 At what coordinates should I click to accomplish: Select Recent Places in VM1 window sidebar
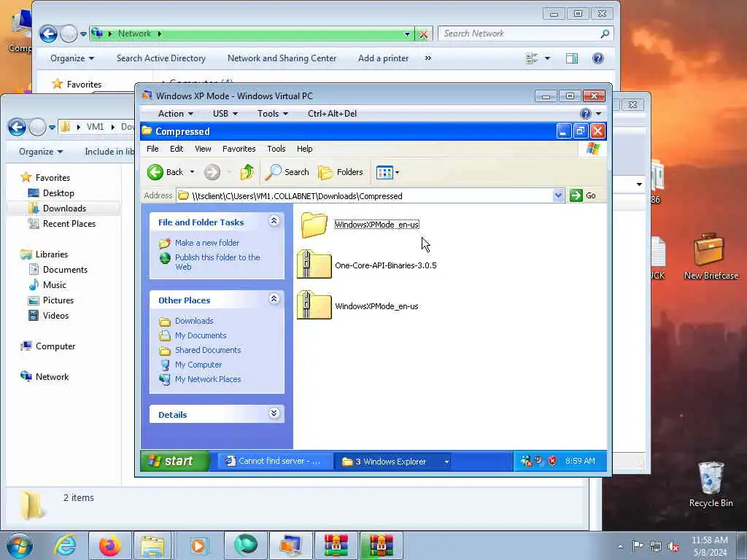point(69,223)
